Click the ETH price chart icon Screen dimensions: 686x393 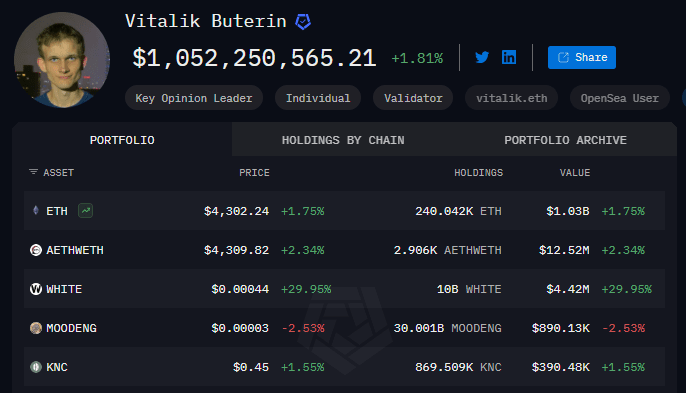click(85, 211)
